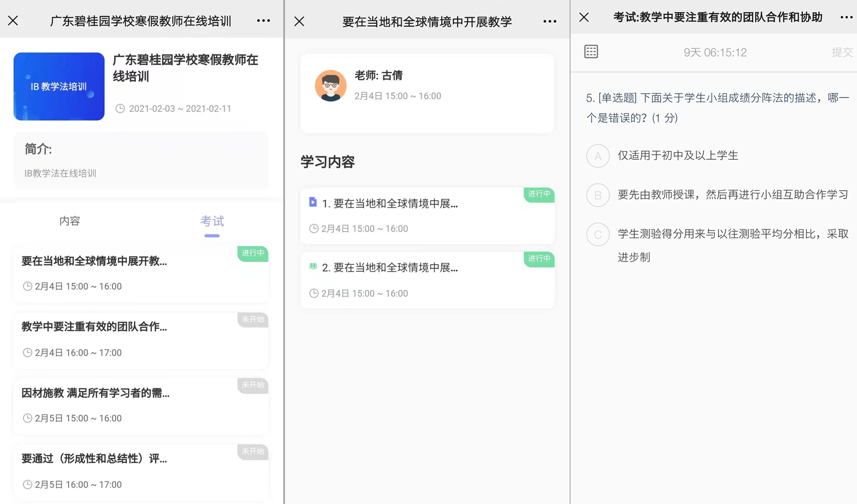Select answer option B radio button
The width and height of the screenshot is (857, 504).
pyautogui.click(x=598, y=195)
